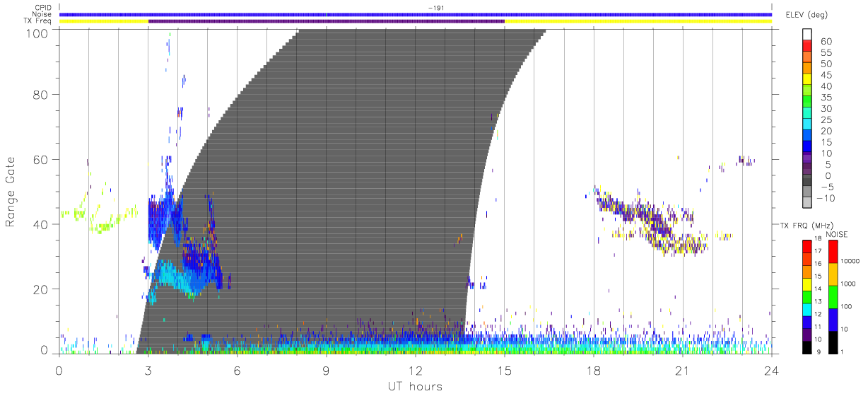Click the UT hours x-axis title
This screenshot has width=868, height=401.
(x=415, y=386)
